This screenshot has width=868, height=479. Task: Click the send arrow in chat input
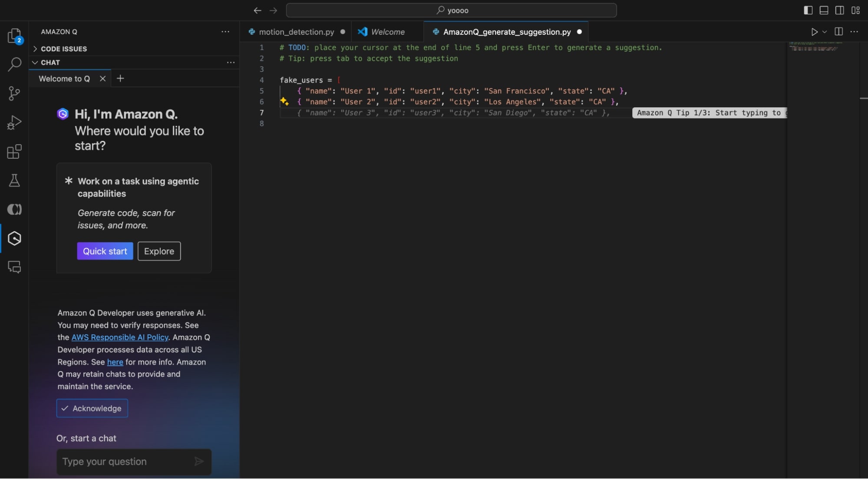tap(199, 462)
